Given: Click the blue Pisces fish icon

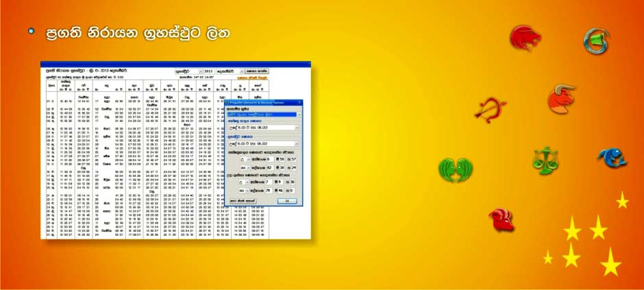Looking at the screenshot, I should click(x=612, y=158).
